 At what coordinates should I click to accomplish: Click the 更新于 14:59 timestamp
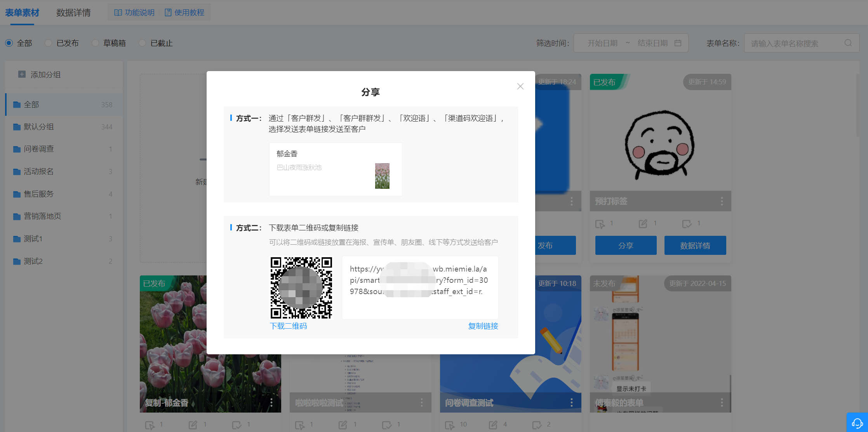pos(707,82)
